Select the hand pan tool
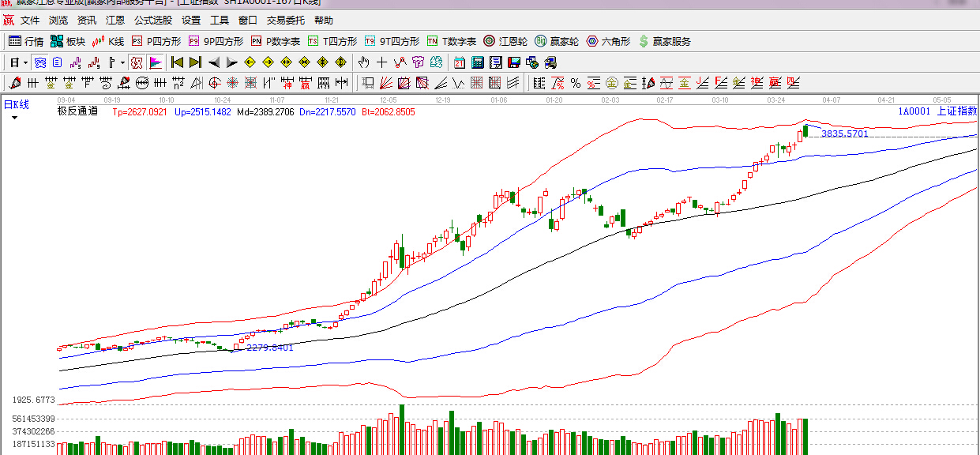This screenshot has width=980, height=455. click(x=363, y=62)
